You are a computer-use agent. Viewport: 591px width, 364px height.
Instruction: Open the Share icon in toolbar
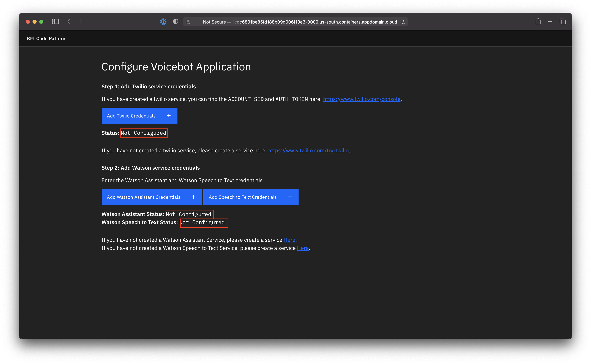pos(538,22)
